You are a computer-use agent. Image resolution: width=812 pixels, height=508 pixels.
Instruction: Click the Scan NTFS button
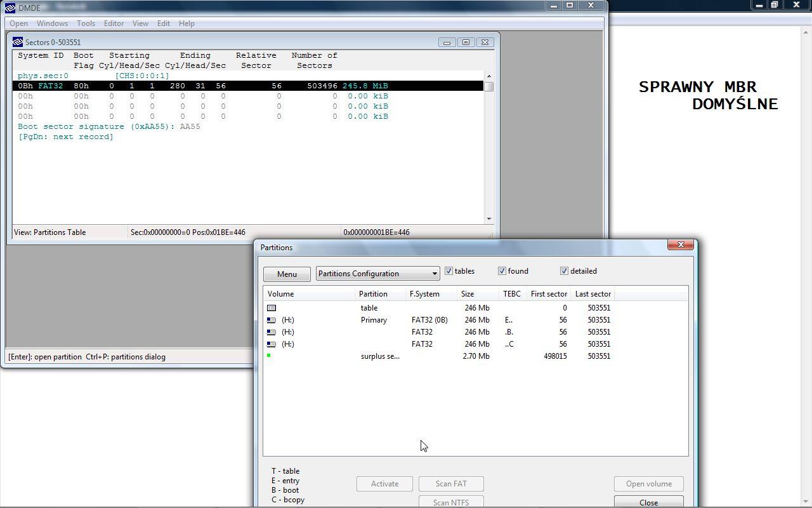pyautogui.click(x=451, y=502)
